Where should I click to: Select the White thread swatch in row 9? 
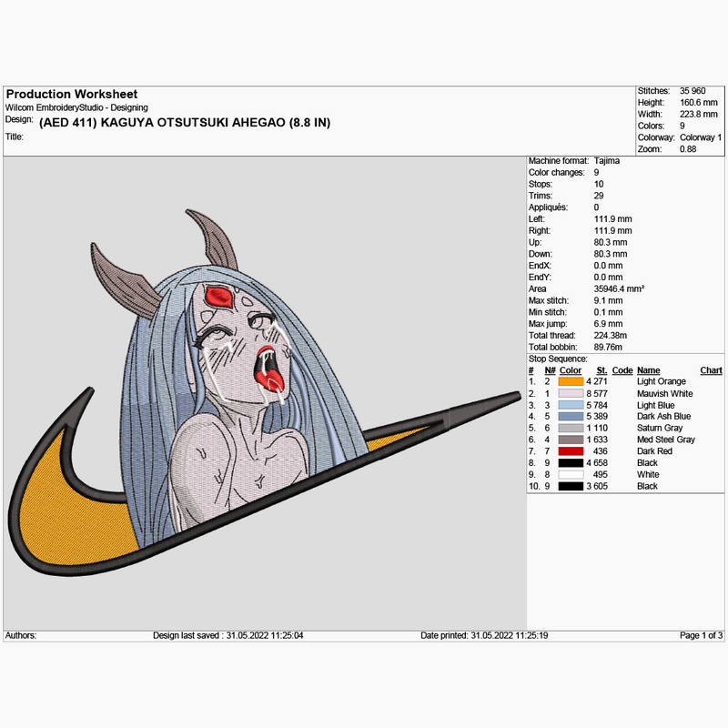pyautogui.click(x=571, y=474)
